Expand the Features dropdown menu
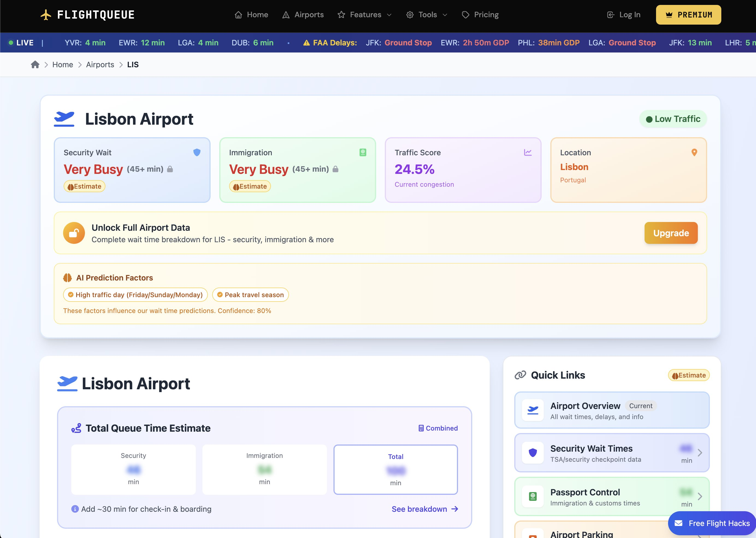 (365, 14)
